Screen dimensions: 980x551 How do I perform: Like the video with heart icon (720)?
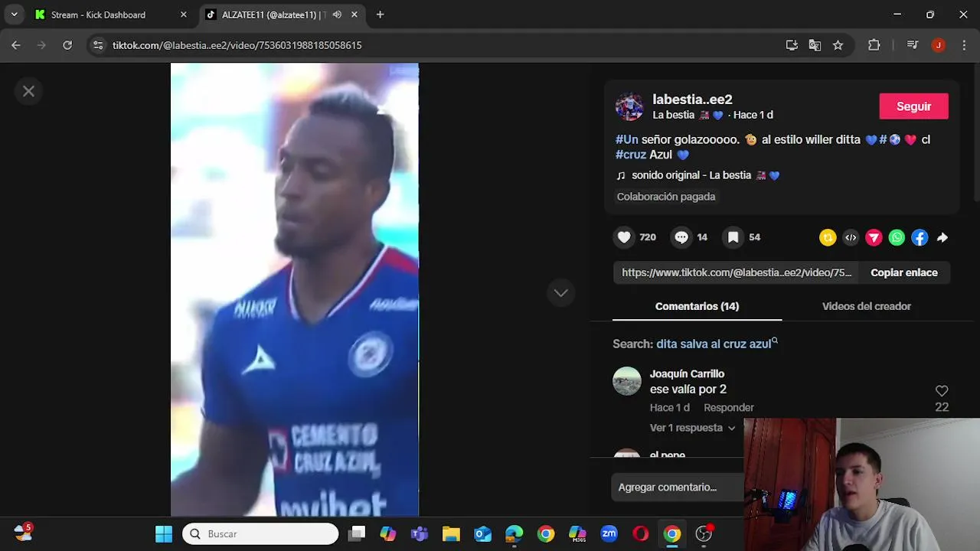pyautogui.click(x=625, y=237)
